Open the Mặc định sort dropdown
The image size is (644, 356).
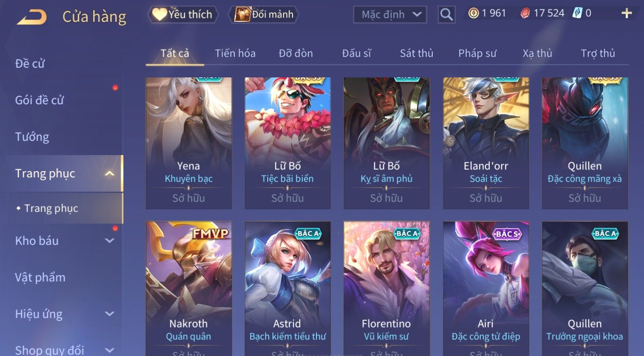(390, 15)
